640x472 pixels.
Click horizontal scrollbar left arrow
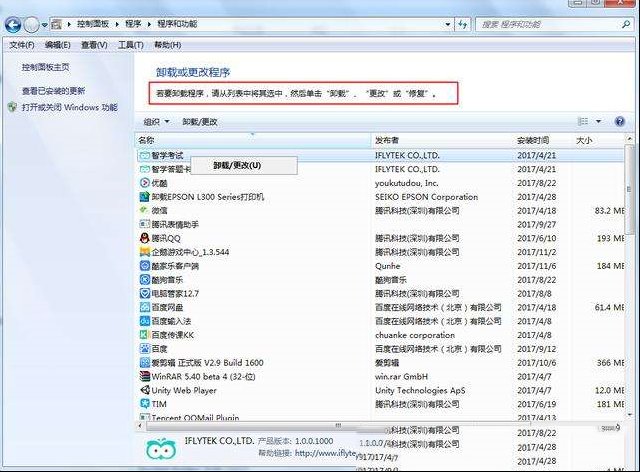point(140,426)
